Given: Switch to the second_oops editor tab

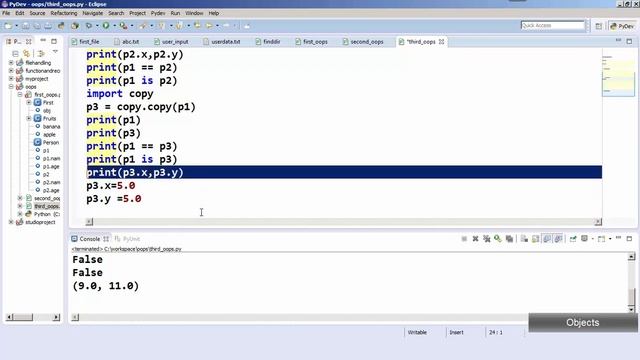Looking at the screenshot, I should pyautogui.click(x=363, y=42).
